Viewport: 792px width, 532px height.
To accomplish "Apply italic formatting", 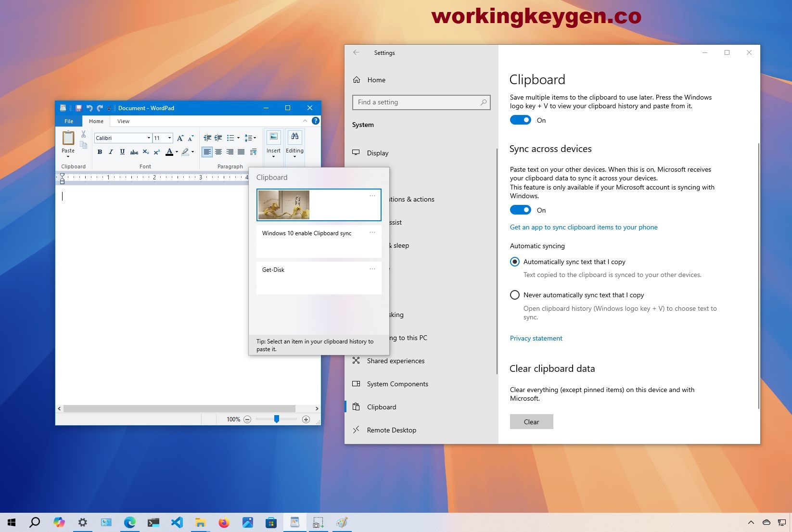I will pos(111,152).
